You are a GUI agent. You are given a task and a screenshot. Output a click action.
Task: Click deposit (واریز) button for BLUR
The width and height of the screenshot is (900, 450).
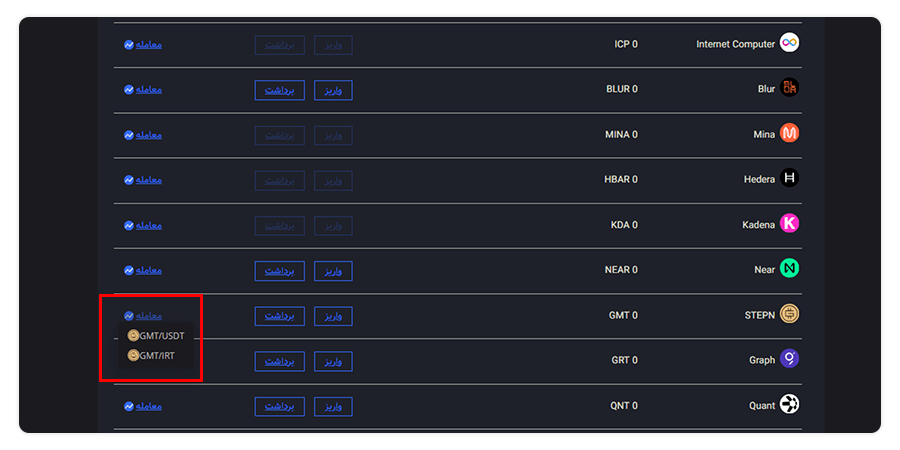coord(333,90)
